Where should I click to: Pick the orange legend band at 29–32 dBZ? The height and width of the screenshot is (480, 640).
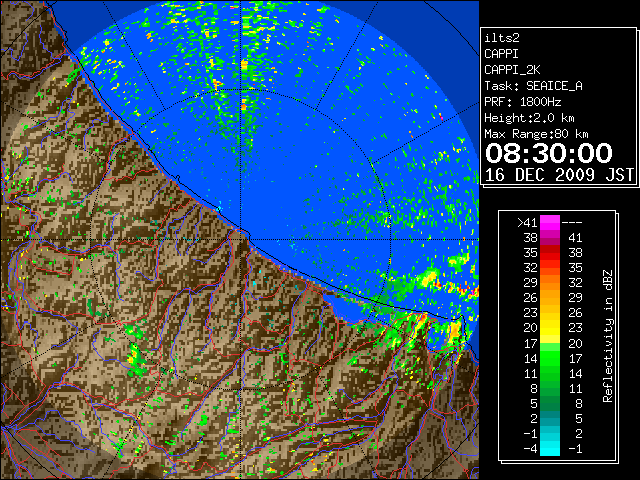tap(550, 282)
